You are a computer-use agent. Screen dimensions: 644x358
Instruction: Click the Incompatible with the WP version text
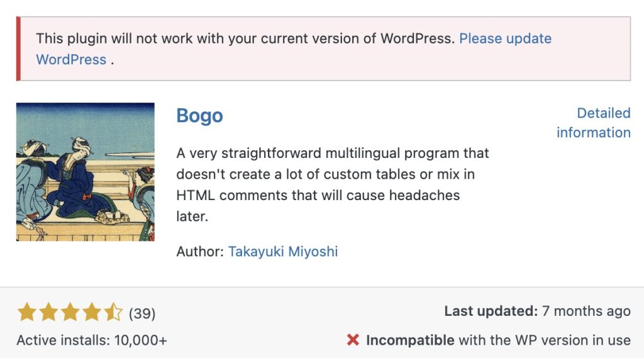click(498, 340)
